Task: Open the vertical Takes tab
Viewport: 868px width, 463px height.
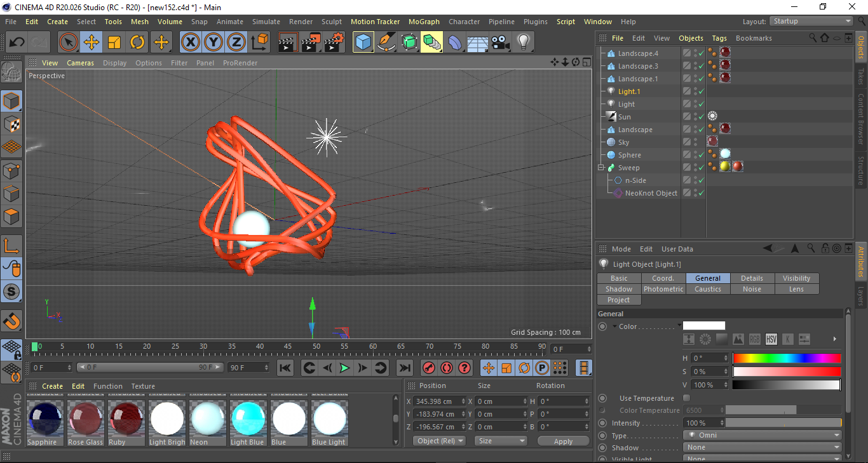Action: tap(861, 77)
